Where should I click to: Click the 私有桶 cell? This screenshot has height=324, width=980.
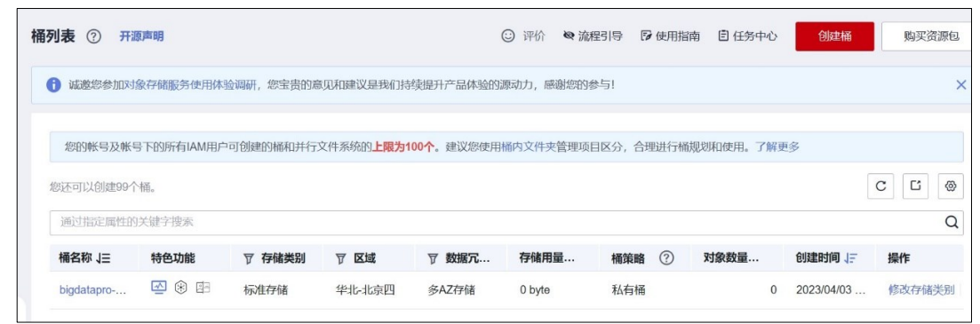pyautogui.click(x=627, y=289)
